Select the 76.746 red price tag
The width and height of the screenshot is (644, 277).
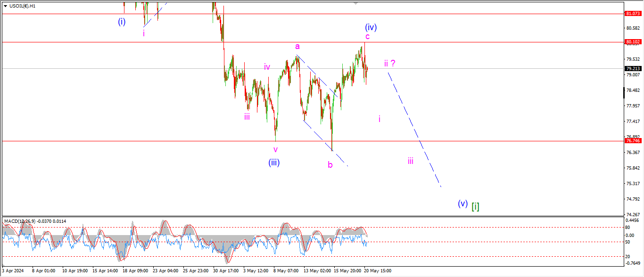632,141
